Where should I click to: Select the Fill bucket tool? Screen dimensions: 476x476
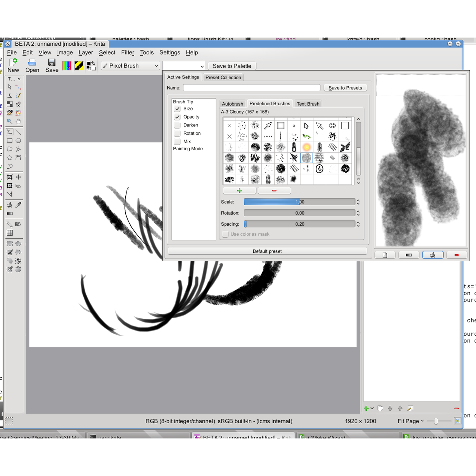click(10, 205)
